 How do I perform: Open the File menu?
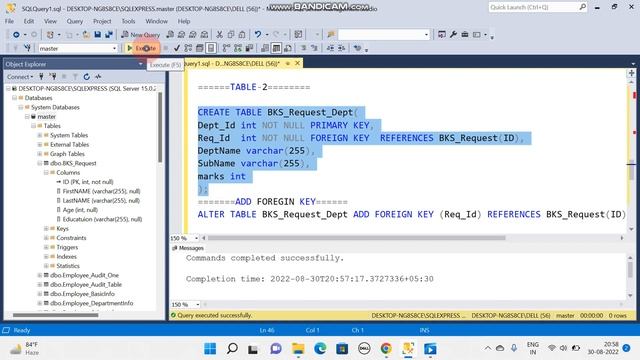tap(9, 21)
